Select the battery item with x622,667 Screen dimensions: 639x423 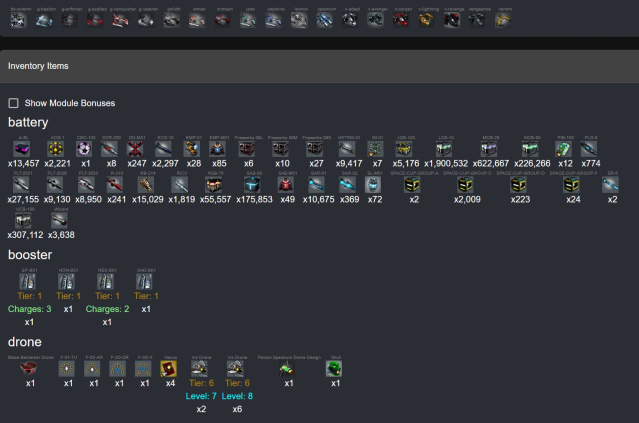pos(491,149)
